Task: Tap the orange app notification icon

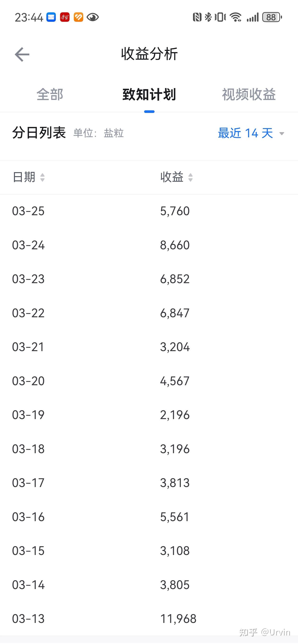Action: coord(79,17)
